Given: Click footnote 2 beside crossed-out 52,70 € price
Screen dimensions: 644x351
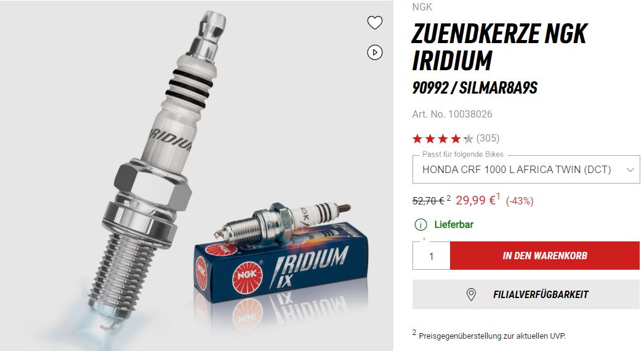Looking at the screenshot, I should click(448, 198).
